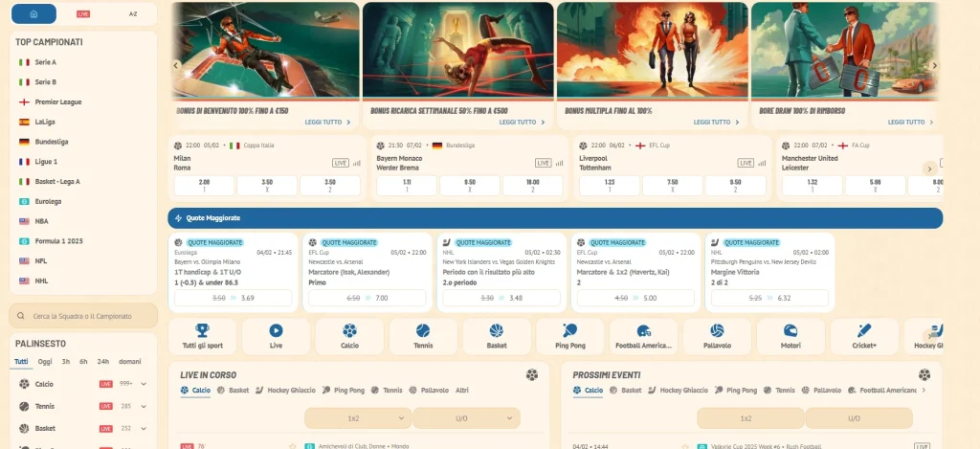Open the 1x2 dropdown in Live in Corso
Viewport: 980px width, 449px height.
[x=358, y=418]
